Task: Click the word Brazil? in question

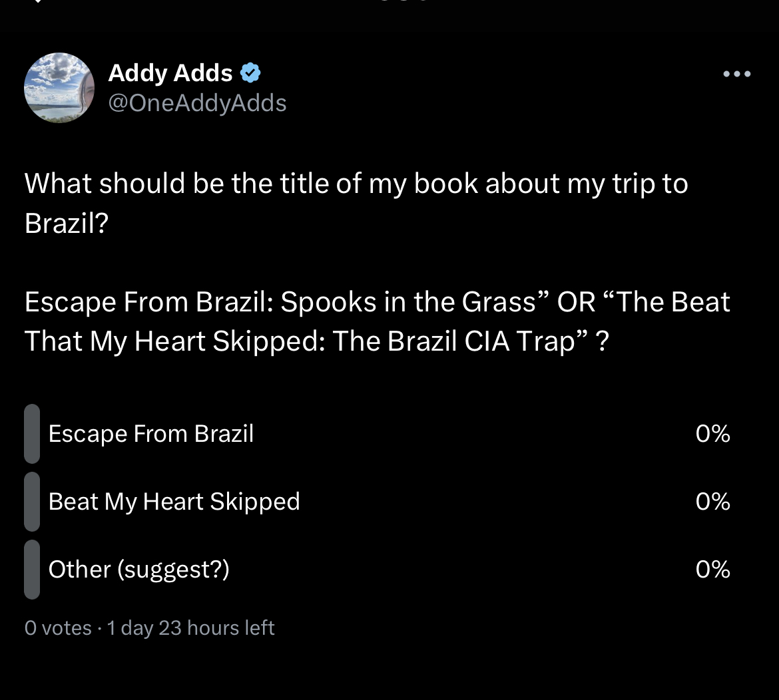Action: 67,223
